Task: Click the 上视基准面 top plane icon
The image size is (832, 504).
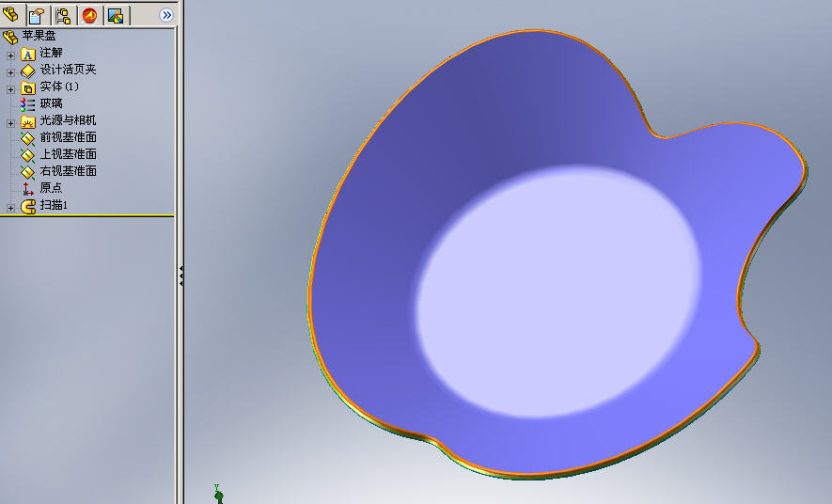Action: coord(28,155)
